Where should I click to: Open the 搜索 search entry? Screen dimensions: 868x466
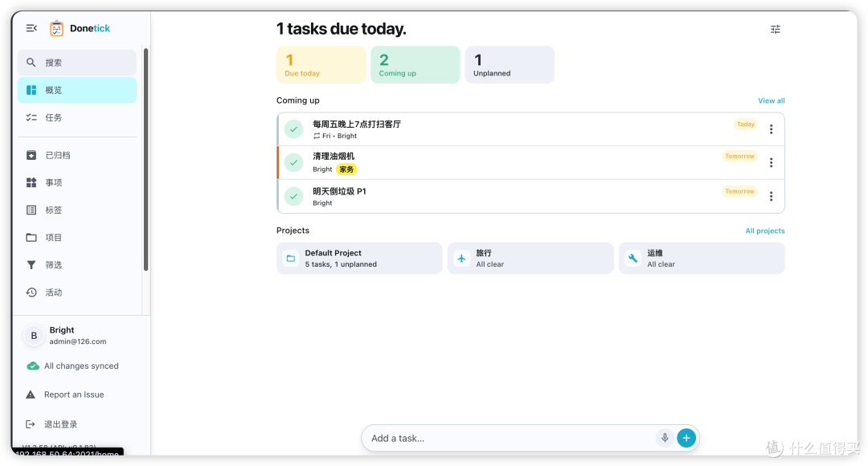pyautogui.click(x=77, y=63)
